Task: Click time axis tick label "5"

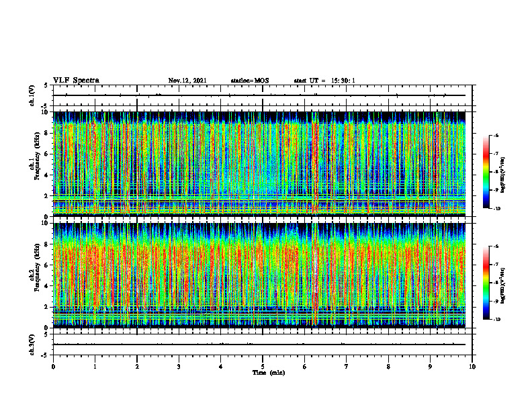Action: coord(263,367)
